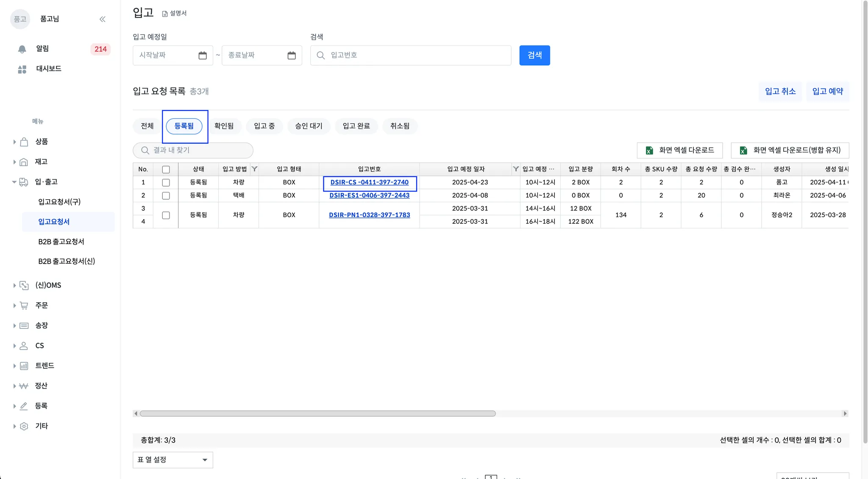This screenshot has width=868, height=479.
Task: Open start date calendar icon
Action: [203, 56]
